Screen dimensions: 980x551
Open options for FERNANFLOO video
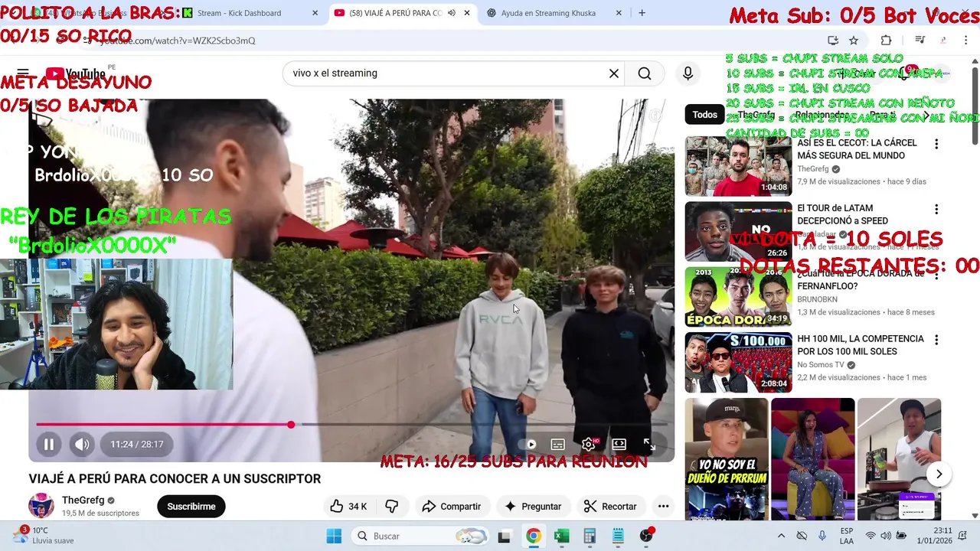(936, 274)
